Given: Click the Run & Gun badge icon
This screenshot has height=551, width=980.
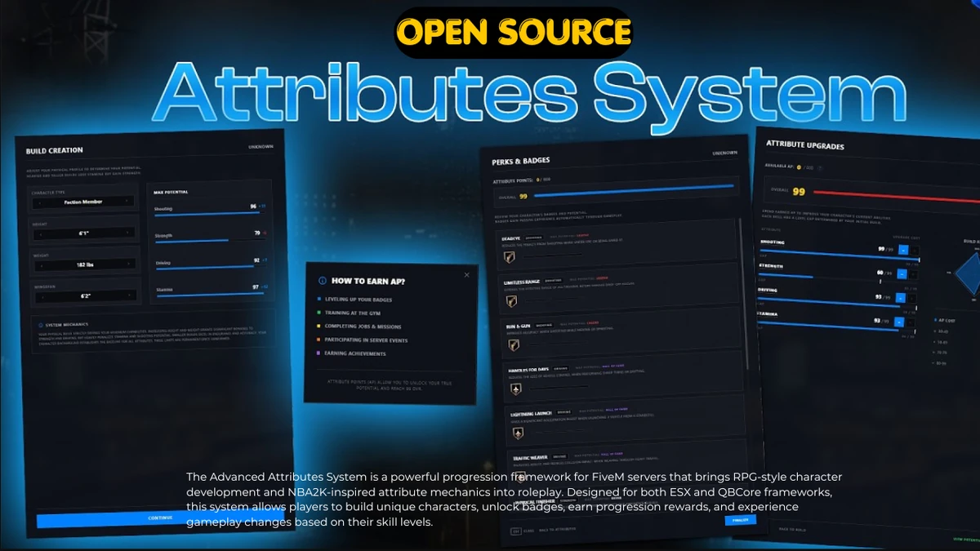Looking at the screenshot, I should coord(514,345).
